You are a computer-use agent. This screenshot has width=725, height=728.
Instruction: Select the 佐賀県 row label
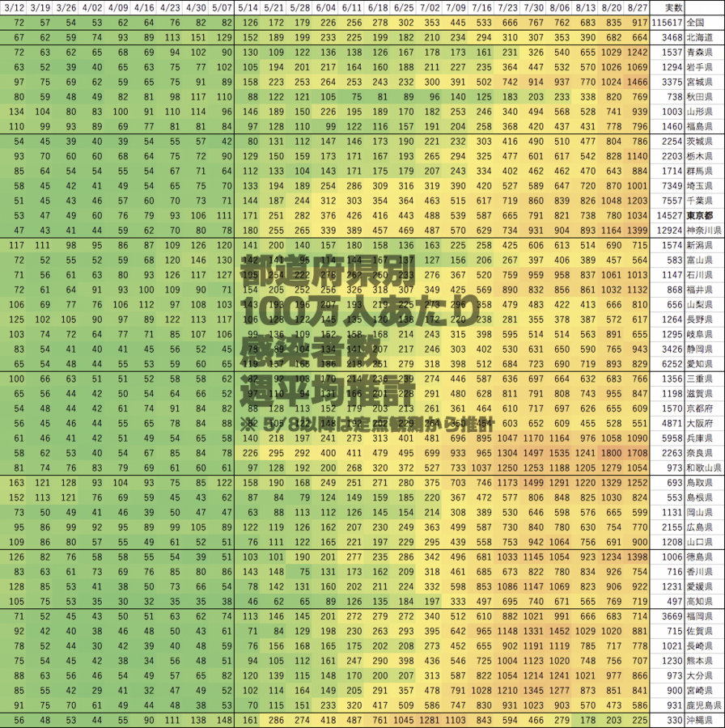(x=699, y=632)
